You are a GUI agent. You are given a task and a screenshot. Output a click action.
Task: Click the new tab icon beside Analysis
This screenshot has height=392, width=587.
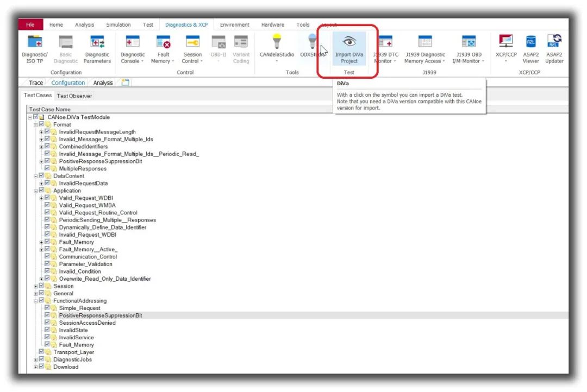point(126,83)
